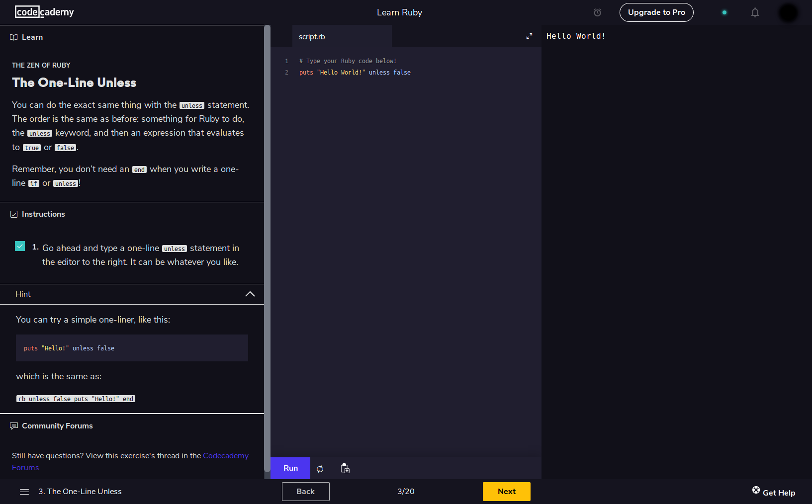Select the script.rb tab
The image size is (812, 504).
(312, 36)
